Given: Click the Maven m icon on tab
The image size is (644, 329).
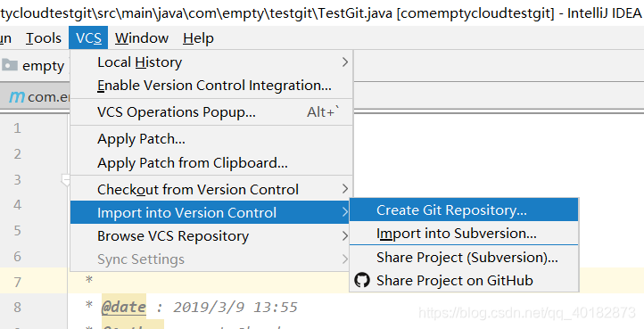Looking at the screenshot, I should [x=17, y=97].
